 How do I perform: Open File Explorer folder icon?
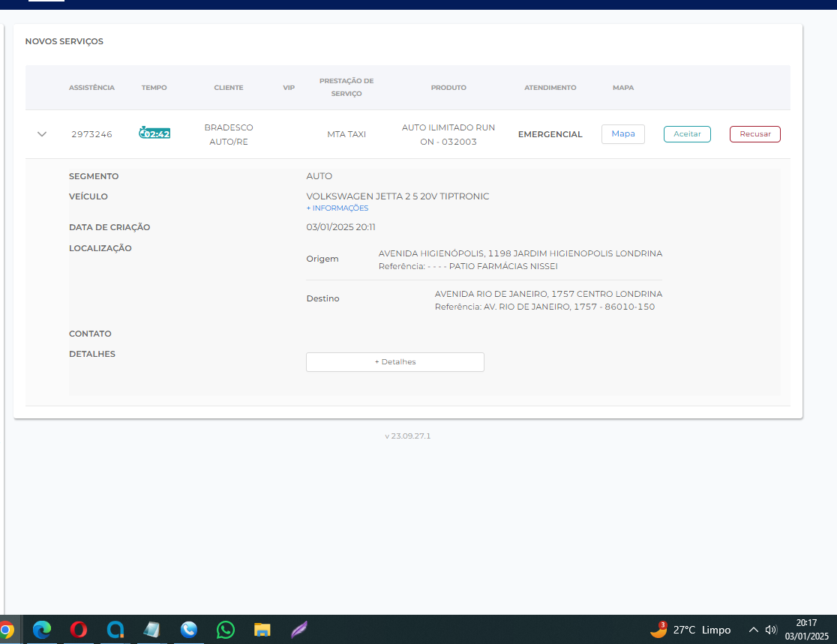point(262,630)
